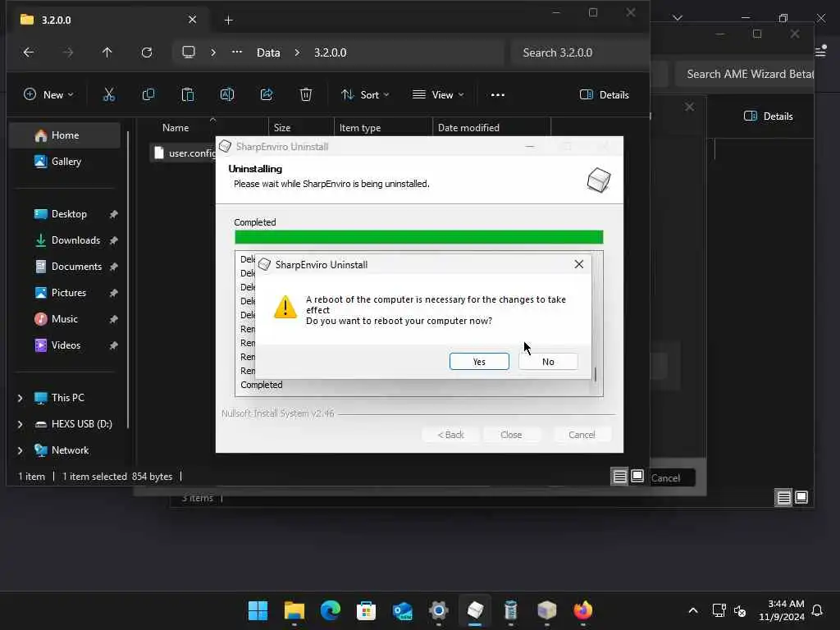
Task: Open Desktop quick access folder
Action: (x=69, y=214)
